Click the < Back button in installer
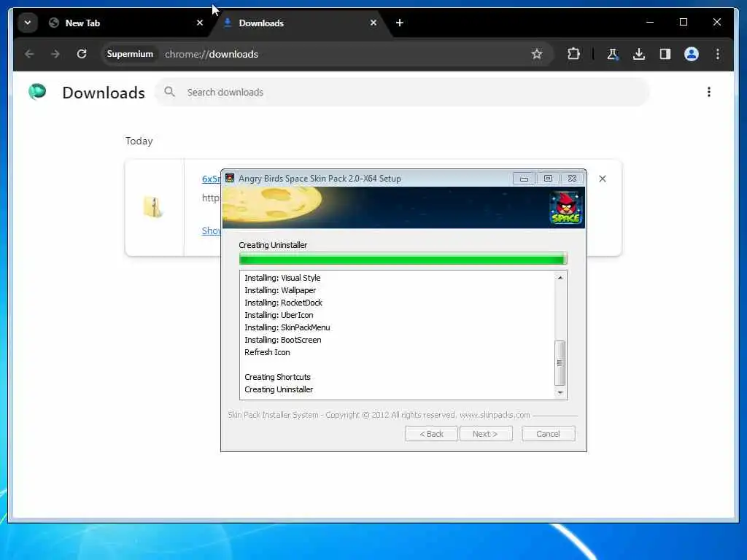This screenshot has width=747, height=560. [x=431, y=434]
